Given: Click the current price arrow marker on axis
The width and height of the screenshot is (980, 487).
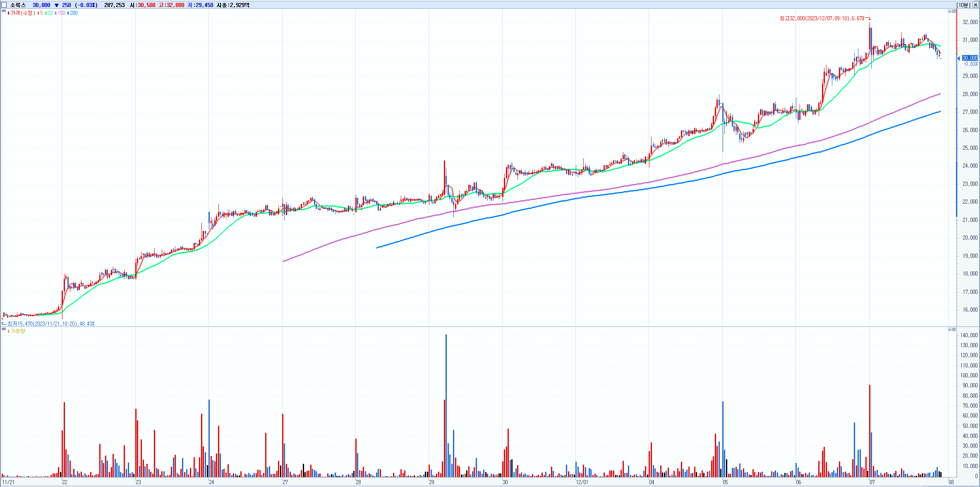Looking at the screenshot, I should coord(959,58).
